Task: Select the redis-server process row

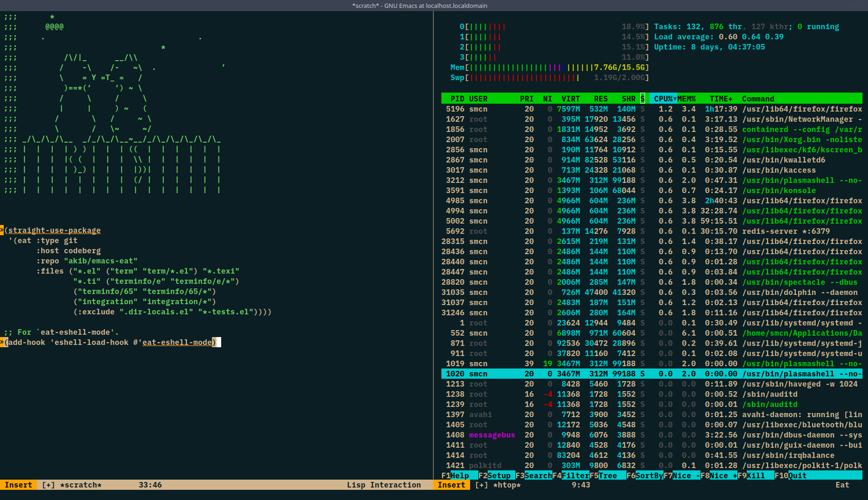Action: click(x=652, y=231)
